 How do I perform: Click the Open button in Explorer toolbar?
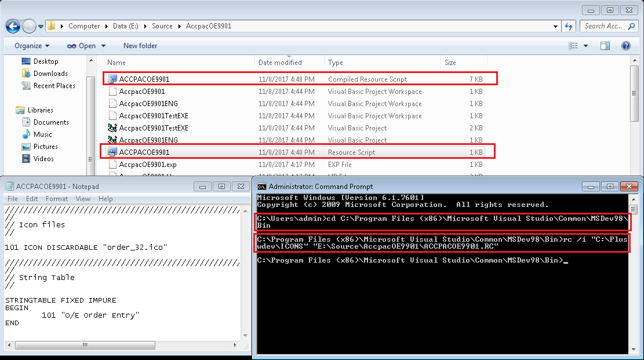click(82, 46)
